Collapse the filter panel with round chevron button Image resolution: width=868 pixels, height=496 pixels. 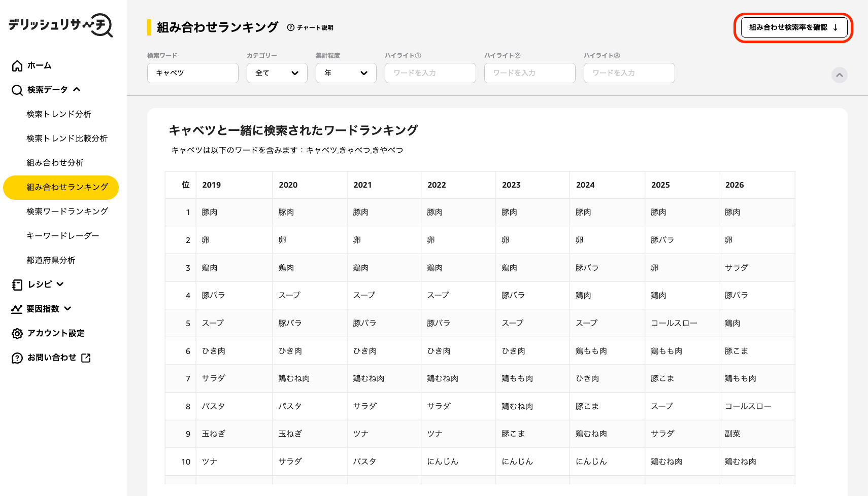[x=840, y=75]
